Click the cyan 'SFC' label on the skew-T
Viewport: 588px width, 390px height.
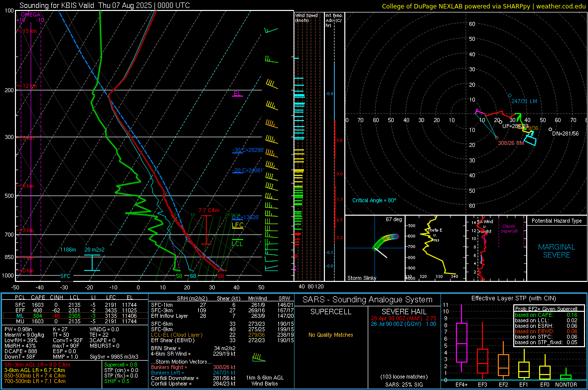point(65,276)
